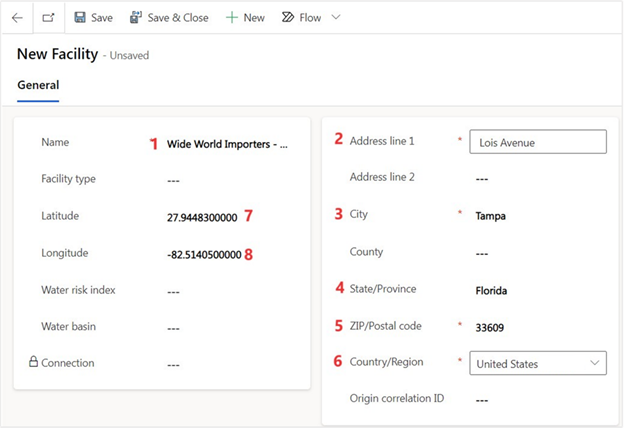Edit the State/Province value Florida
The width and height of the screenshot is (624, 428).
coord(491,291)
